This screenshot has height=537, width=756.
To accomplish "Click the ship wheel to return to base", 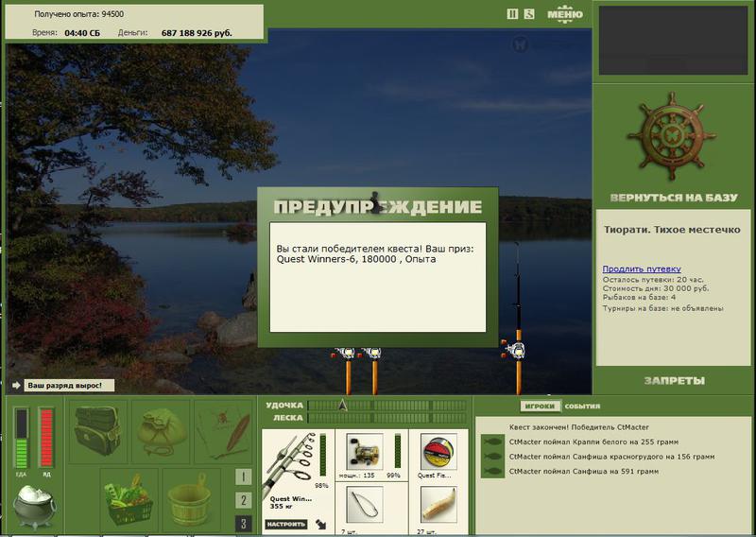I will tap(672, 137).
